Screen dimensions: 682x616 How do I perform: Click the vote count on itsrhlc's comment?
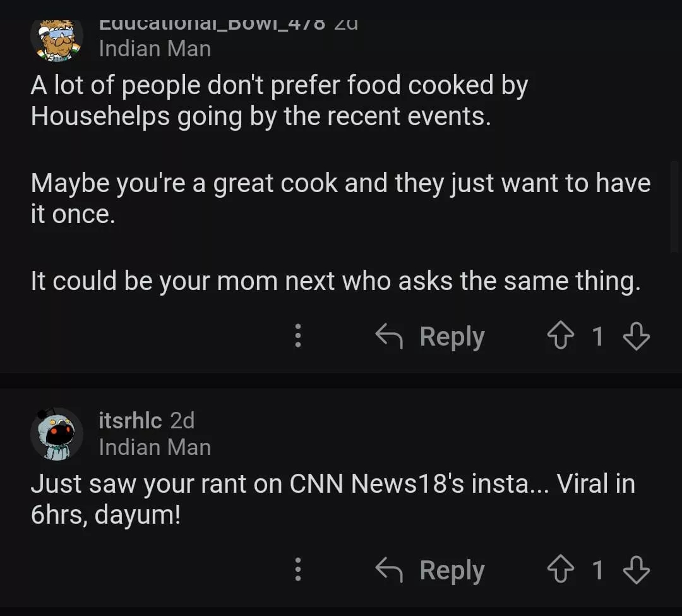pos(597,571)
